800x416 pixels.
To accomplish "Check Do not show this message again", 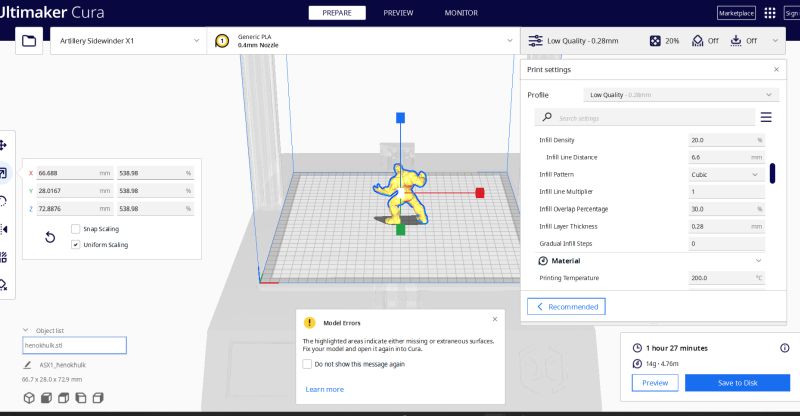I will point(307,364).
